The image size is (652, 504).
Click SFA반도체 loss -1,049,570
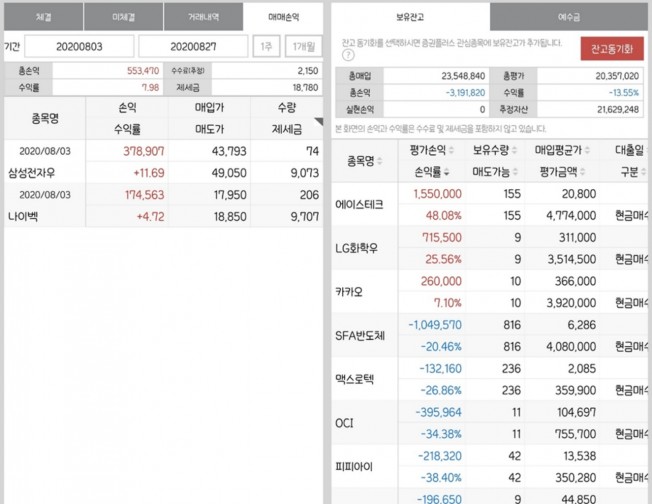(435, 325)
